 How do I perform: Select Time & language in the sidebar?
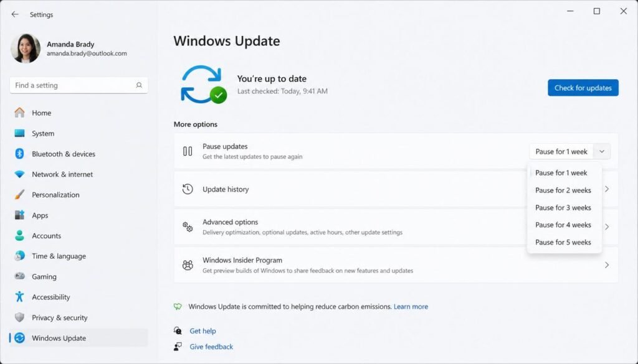79,256
